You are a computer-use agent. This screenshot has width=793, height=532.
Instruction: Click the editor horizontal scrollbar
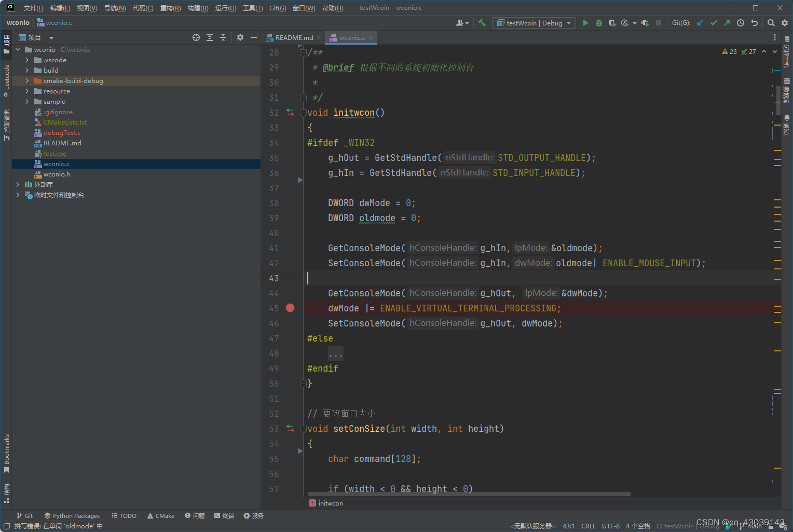point(469,494)
